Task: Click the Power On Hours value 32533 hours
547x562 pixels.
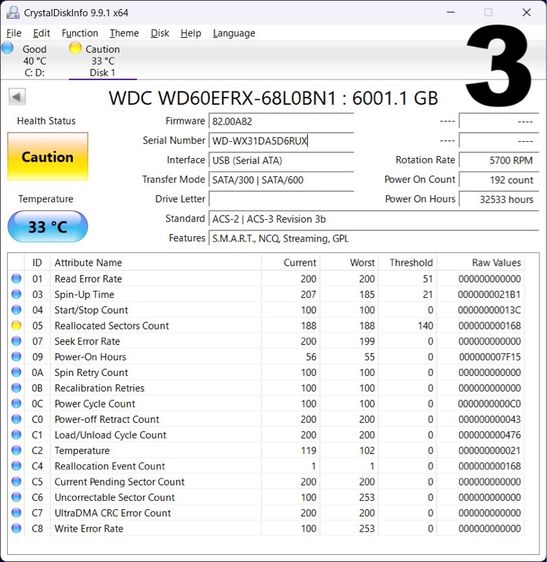Action: click(499, 199)
